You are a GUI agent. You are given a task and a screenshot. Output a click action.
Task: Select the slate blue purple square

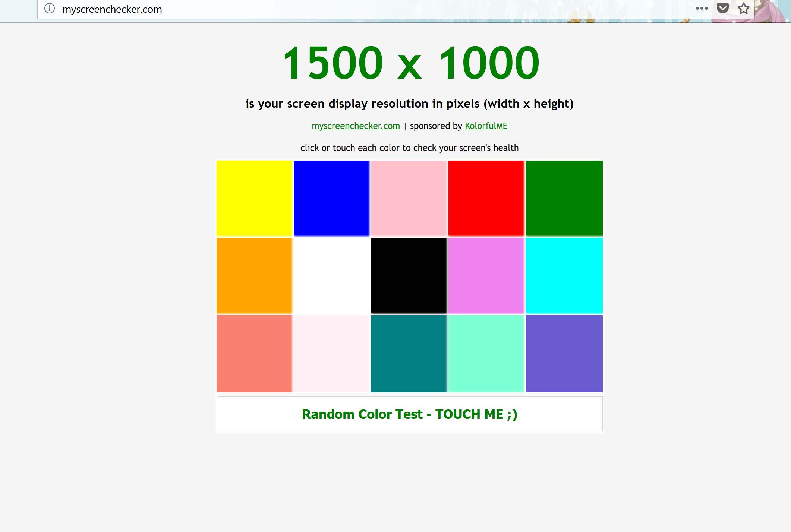[x=564, y=353]
